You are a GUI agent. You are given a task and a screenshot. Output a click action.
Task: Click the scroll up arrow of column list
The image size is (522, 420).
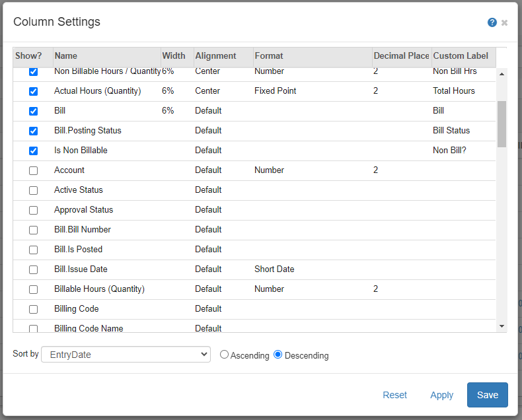click(502, 74)
